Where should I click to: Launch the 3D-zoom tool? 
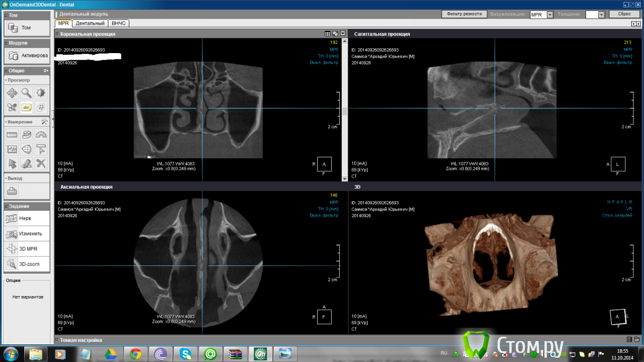pos(27,264)
